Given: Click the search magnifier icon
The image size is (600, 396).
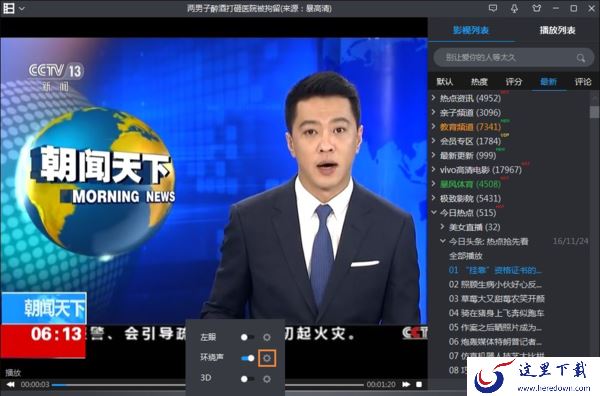Looking at the screenshot, I should [580, 58].
